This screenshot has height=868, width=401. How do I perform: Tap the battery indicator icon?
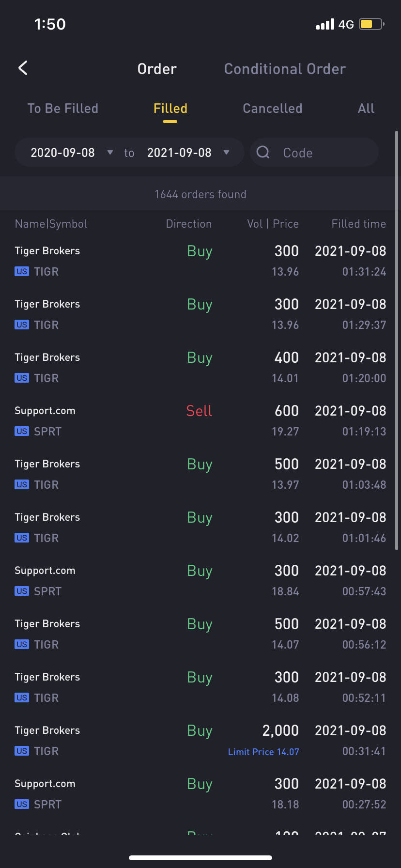(371, 24)
